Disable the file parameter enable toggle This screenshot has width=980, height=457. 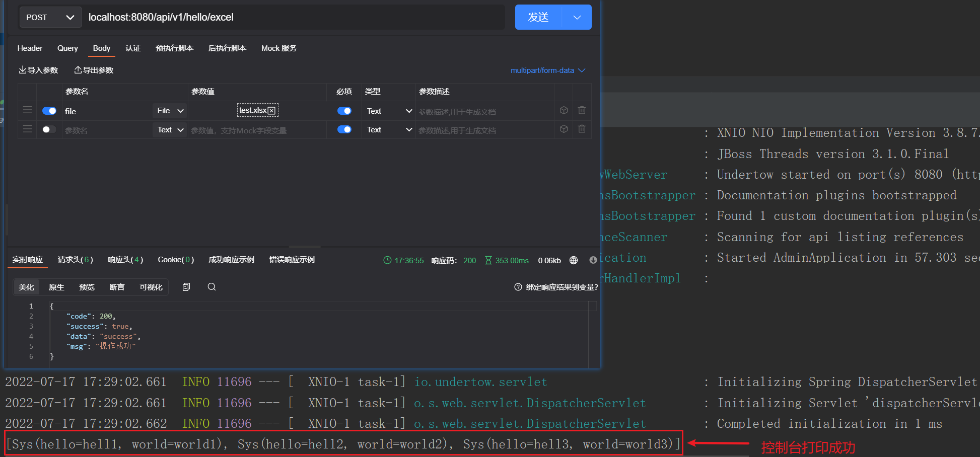tap(49, 111)
